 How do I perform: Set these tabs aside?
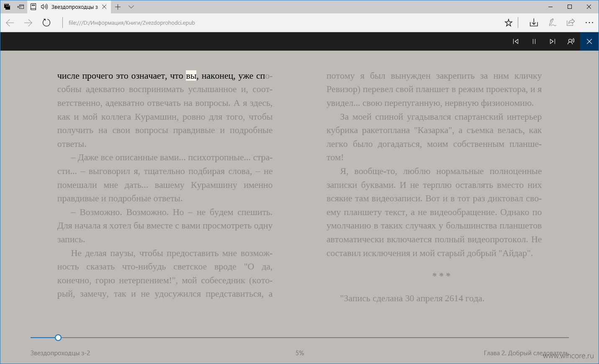21,7
